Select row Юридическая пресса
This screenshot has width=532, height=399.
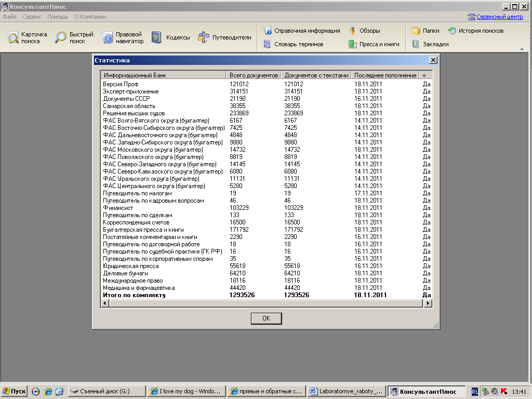coord(267,266)
